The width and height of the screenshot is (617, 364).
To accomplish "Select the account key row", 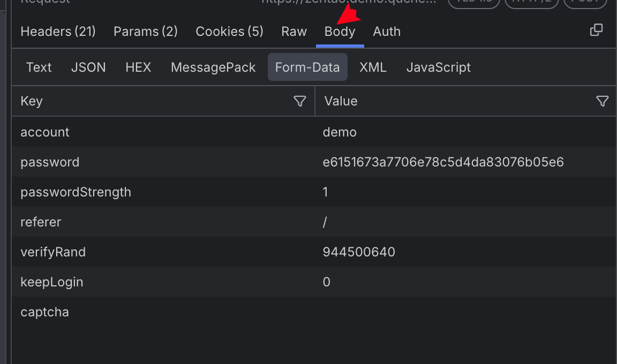I will coord(45,132).
